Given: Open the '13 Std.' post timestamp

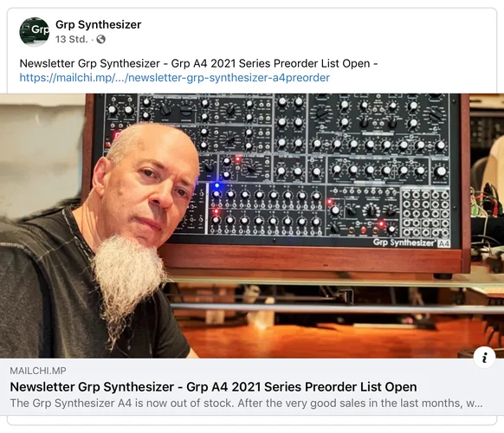Looking at the screenshot, I should (71, 39).
